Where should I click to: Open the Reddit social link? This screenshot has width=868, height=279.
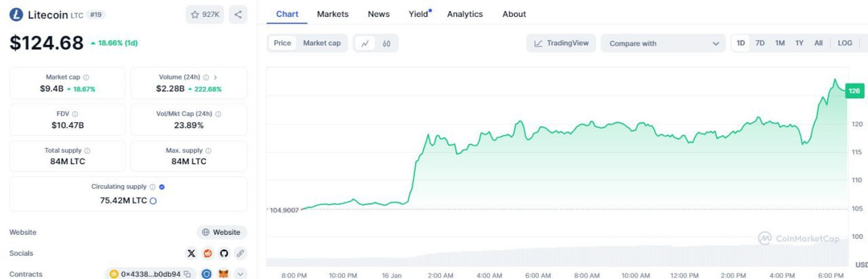click(208, 253)
